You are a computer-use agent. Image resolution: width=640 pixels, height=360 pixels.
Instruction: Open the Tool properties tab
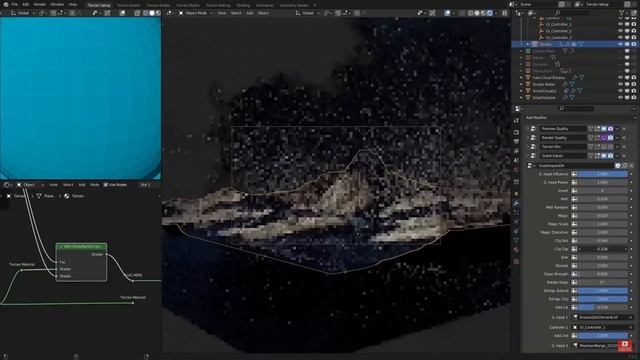pos(516,121)
